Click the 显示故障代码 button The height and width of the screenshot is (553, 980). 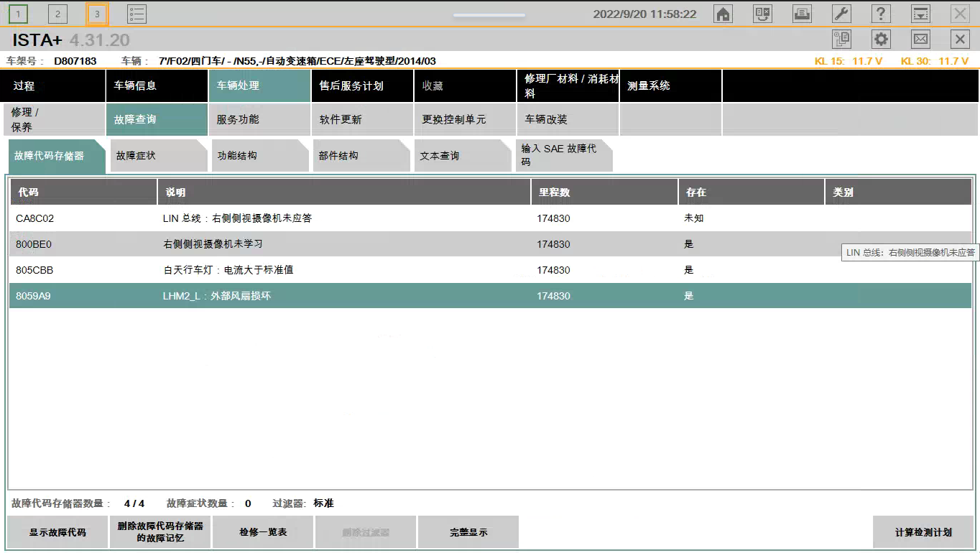[x=57, y=532]
